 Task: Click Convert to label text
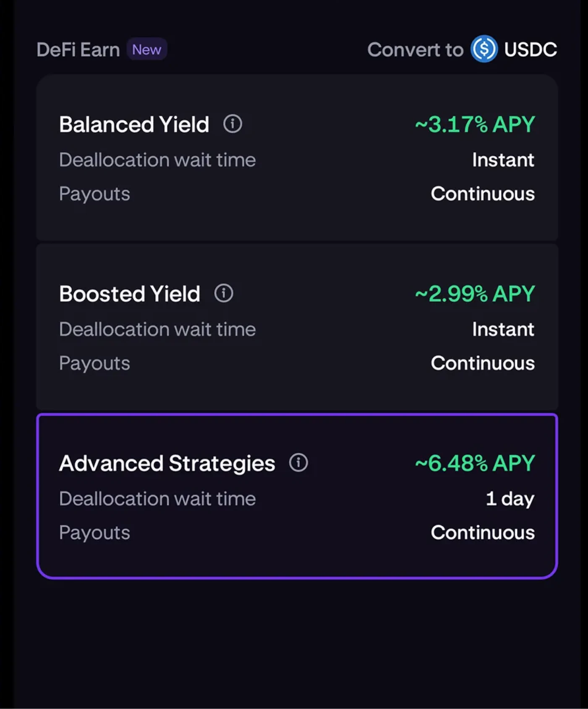point(416,50)
